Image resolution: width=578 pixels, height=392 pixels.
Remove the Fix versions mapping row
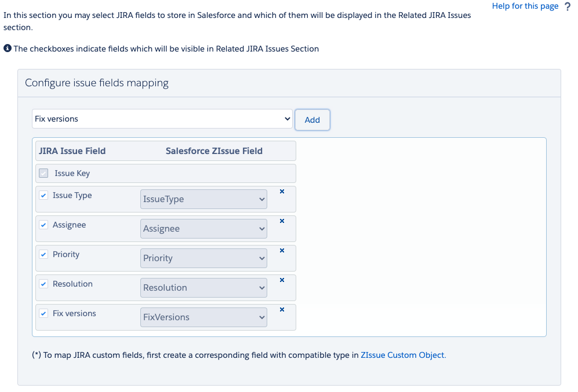click(282, 309)
